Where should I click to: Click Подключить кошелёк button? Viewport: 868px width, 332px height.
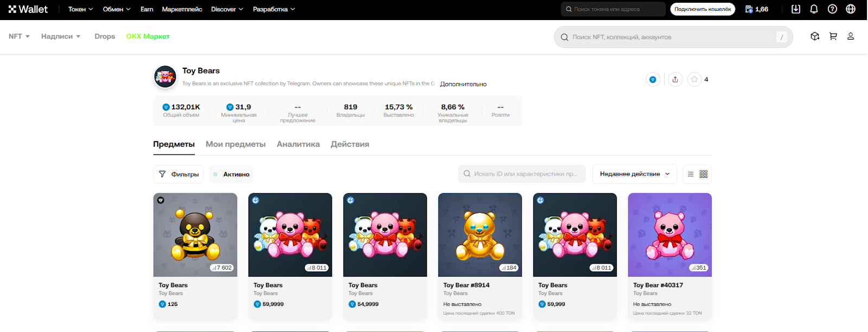703,9
